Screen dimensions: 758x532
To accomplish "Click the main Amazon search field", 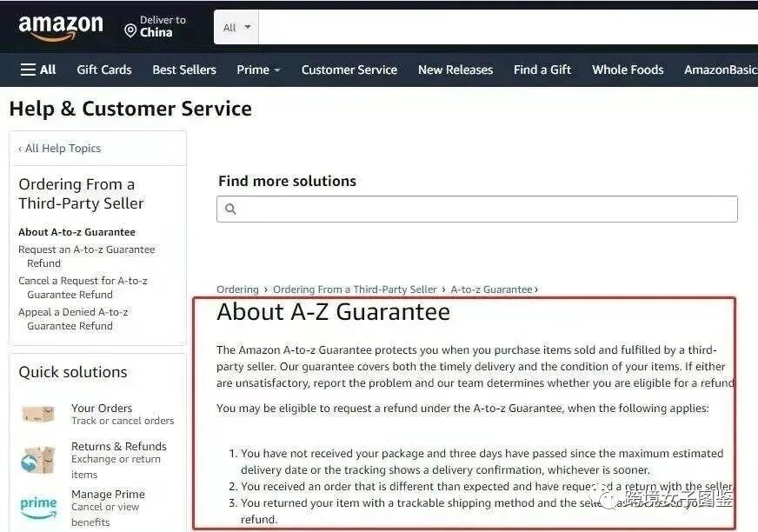I will point(508,28).
